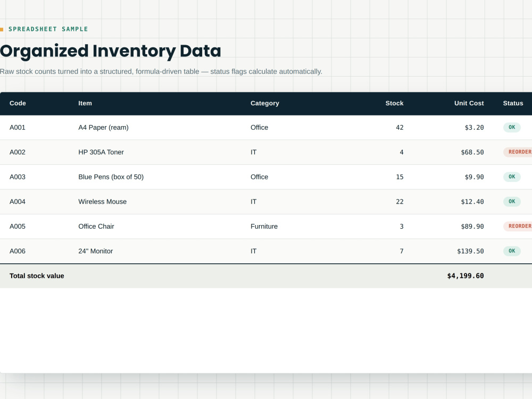Click OK status badge for Blue Pens

(512, 177)
